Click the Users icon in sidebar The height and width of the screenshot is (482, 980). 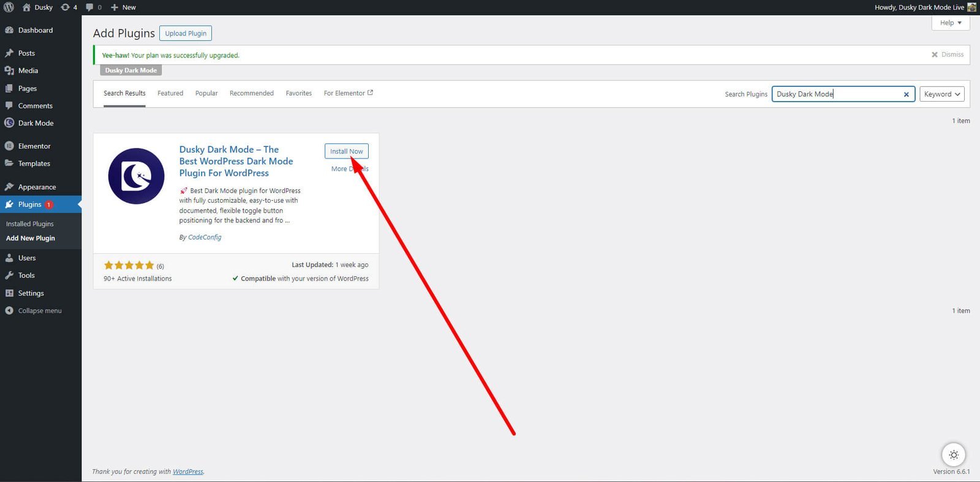[9, 258]
